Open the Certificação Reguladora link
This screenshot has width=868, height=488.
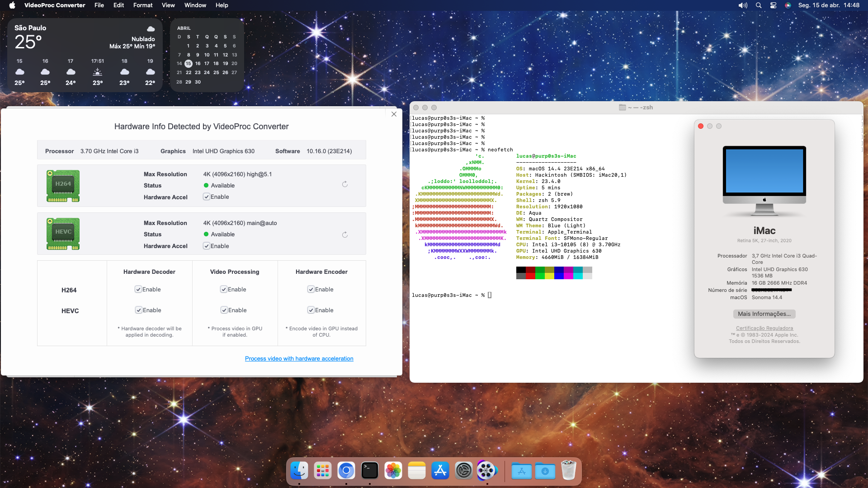(x=764, y=328)
